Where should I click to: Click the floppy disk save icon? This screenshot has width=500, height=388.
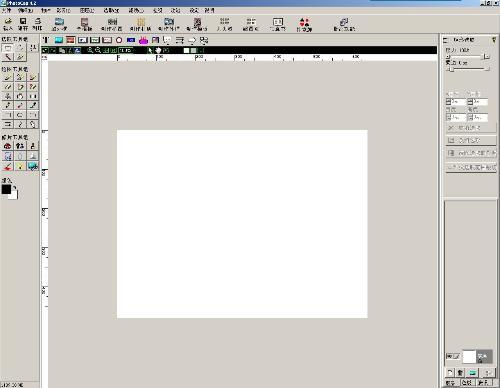point(23,21)
